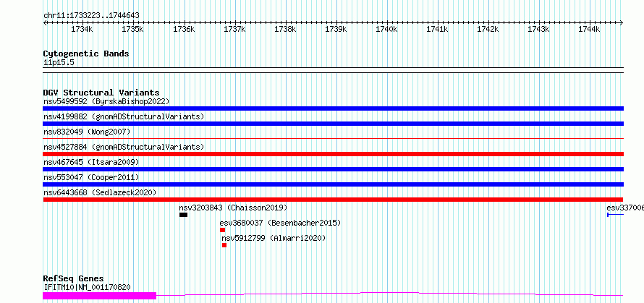Select the nsv4527884 (gnomADStructuralVariants) label
Screen dimensions: 644x303
[x=124, y=147]
